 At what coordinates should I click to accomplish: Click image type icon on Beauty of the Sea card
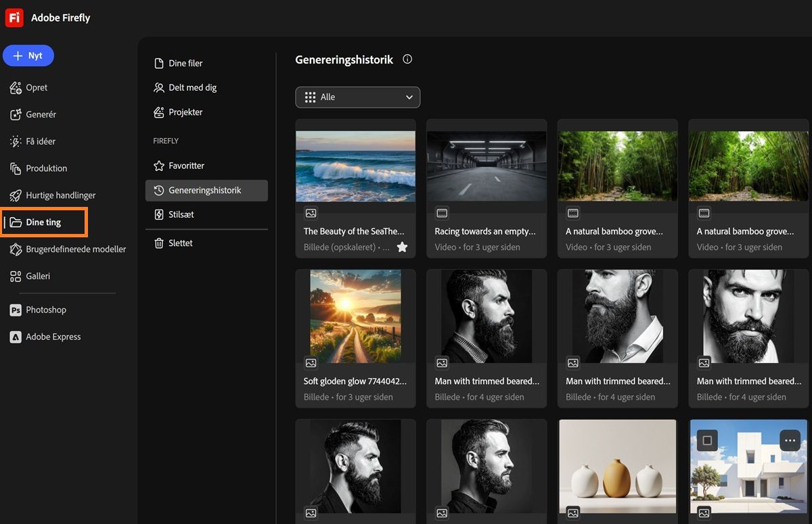click(311, 213)
